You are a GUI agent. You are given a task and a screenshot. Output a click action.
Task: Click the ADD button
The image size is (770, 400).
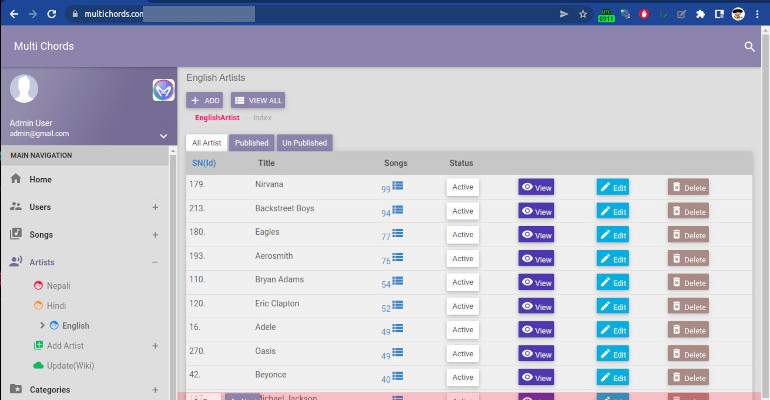(204, 100)
